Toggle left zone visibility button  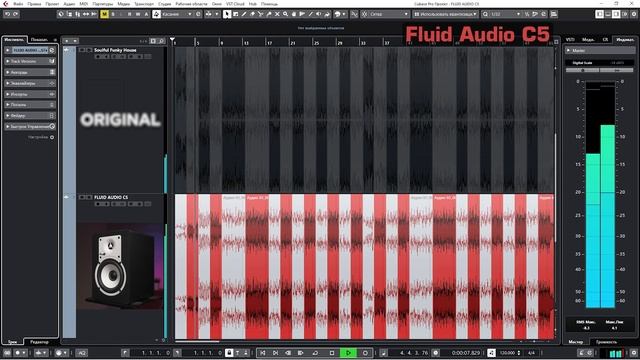point(600,14)
